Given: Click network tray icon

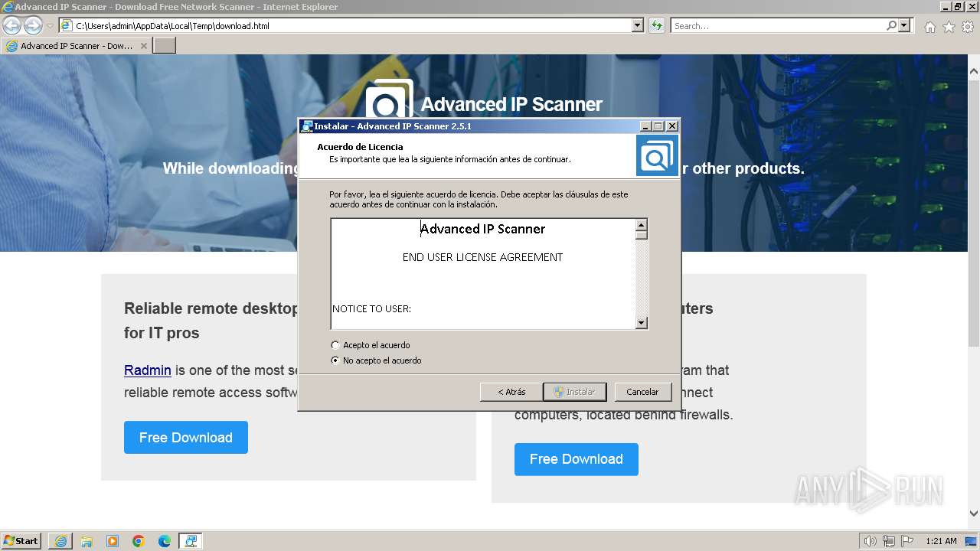Looking at the screenshot, I should coord(889,541).
